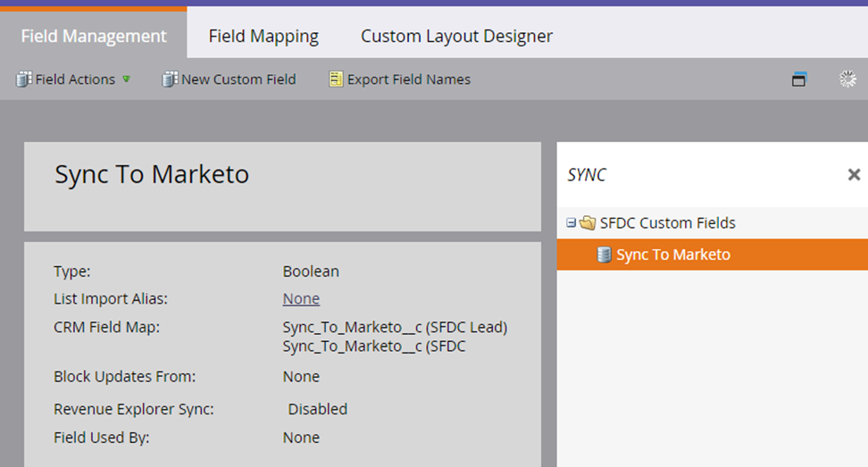Open the Custom Layout Designer tab
This screenshot has height=467, width=868.
pos(456,36)
